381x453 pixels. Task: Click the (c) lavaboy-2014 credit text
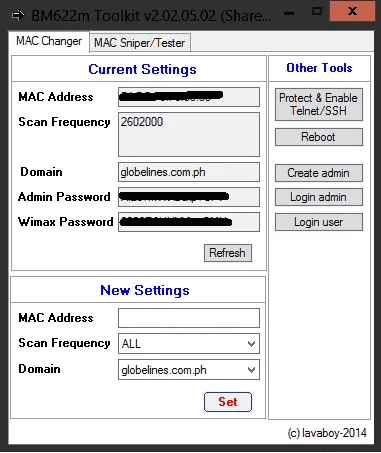pyautogui.click(x=327, y=433)
